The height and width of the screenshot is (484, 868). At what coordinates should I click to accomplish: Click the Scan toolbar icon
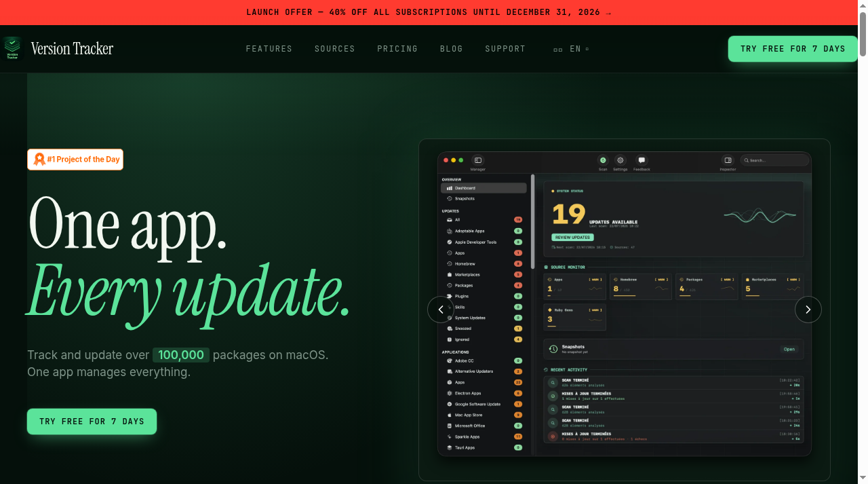click(x=603, y=160)
